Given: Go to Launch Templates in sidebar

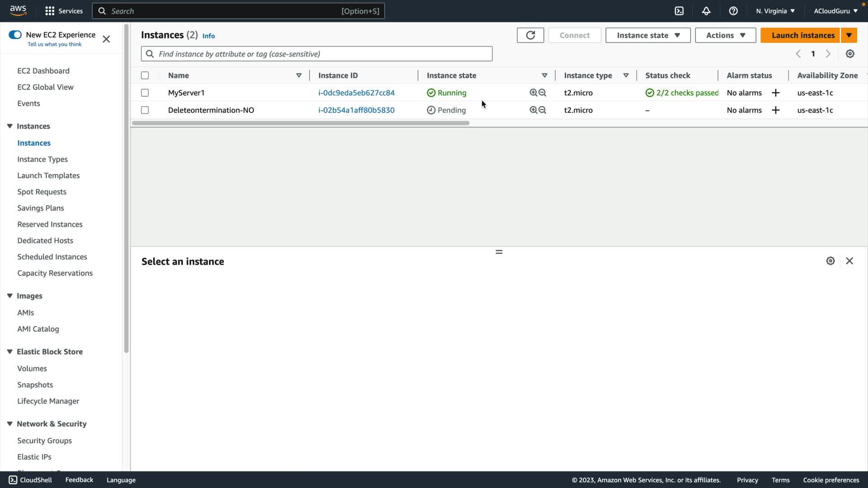Looking at the screenshot, I should tap(48, 175).
